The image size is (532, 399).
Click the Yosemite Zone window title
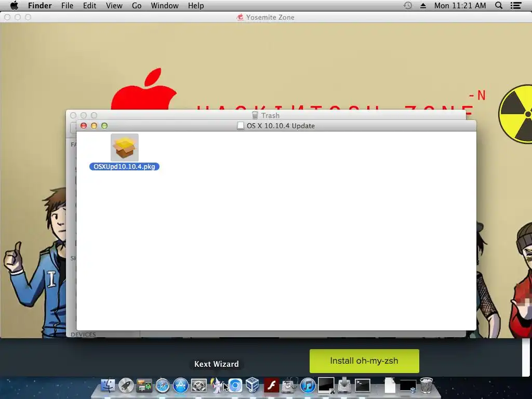click(270, 17)
